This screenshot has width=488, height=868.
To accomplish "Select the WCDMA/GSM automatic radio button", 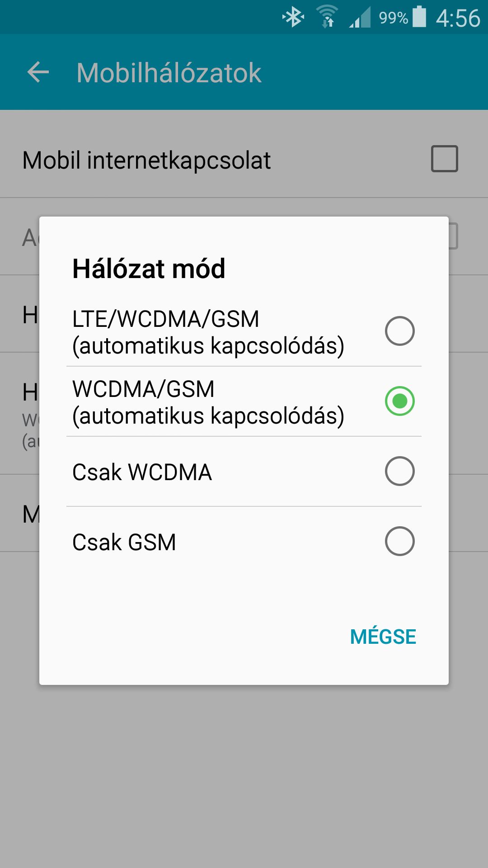I will pos(400,401).
